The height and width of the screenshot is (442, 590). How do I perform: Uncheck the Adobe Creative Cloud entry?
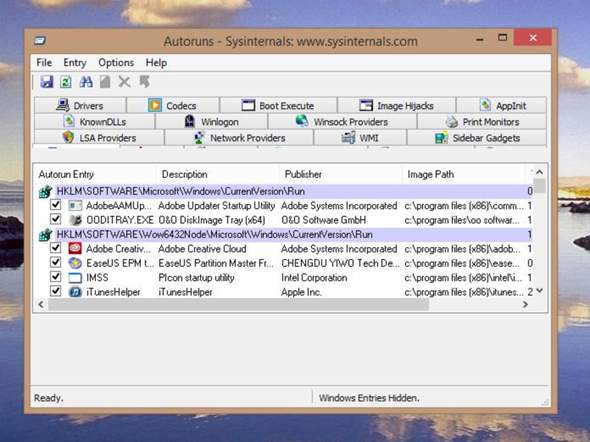click(56, 248)
